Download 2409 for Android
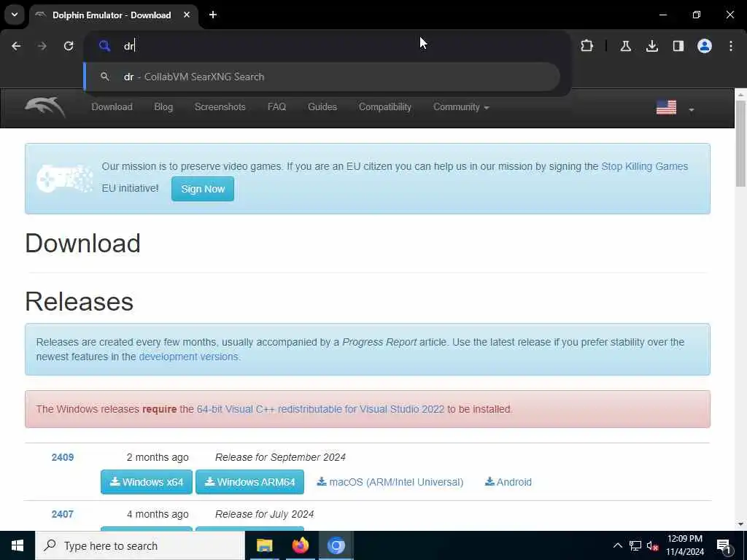Viewport: 747px width, 560px height. coord(508,482)
